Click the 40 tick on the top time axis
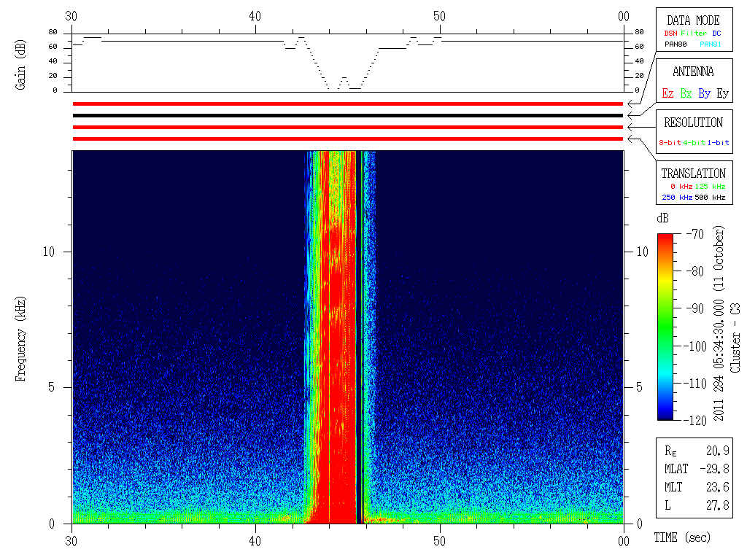Viewport: 747px width, 560px height. click(x=255, y=16)
